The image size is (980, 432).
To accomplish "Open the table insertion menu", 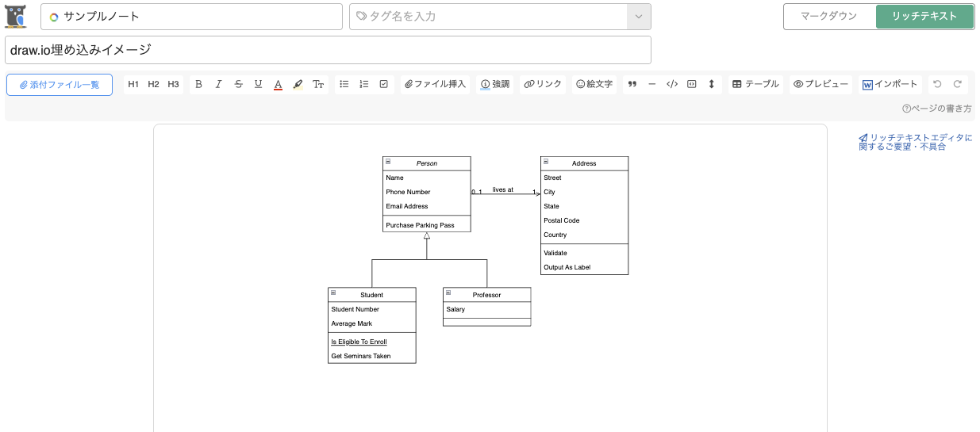I will (755, 85).
